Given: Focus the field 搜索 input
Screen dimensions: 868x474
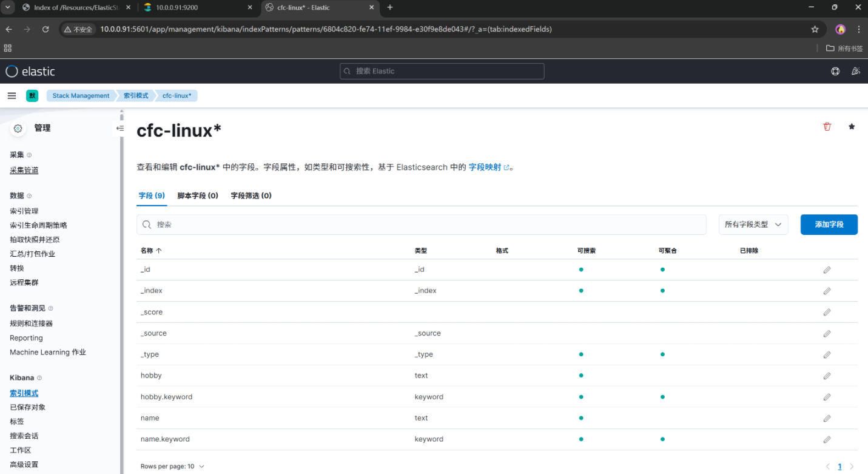Looking at the screenshot, I should point(422,225).
